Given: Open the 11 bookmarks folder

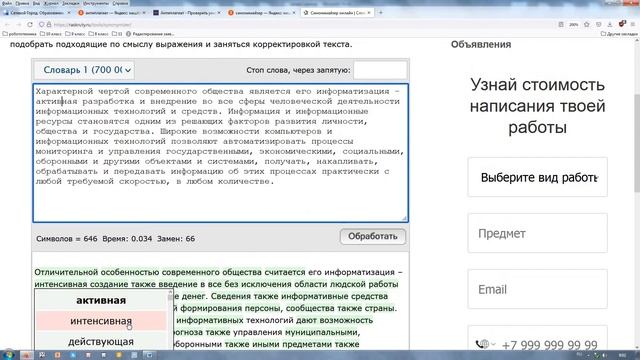Looking at the screenshot, I should pos(117,34).
